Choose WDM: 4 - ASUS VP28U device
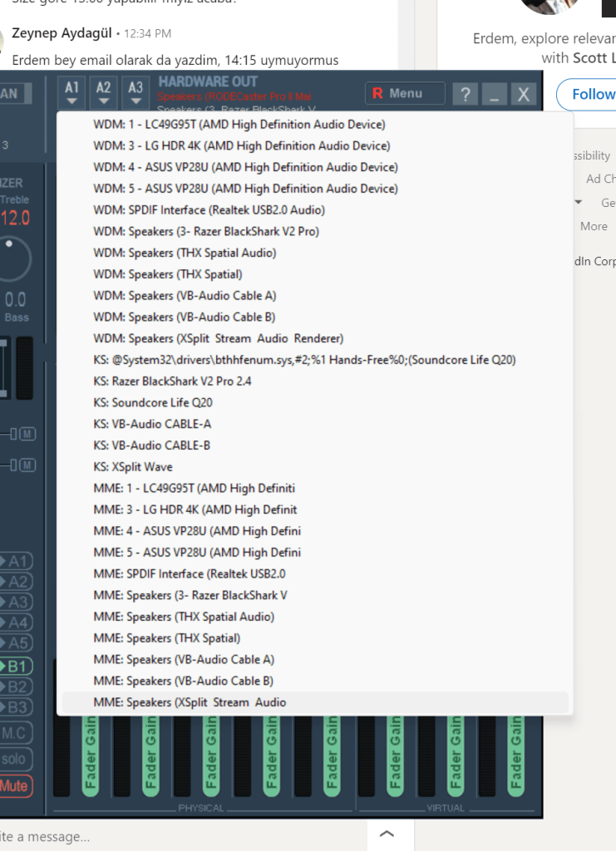Image resolution: width=616 pixels, height=851 pixels. [315, 167]
